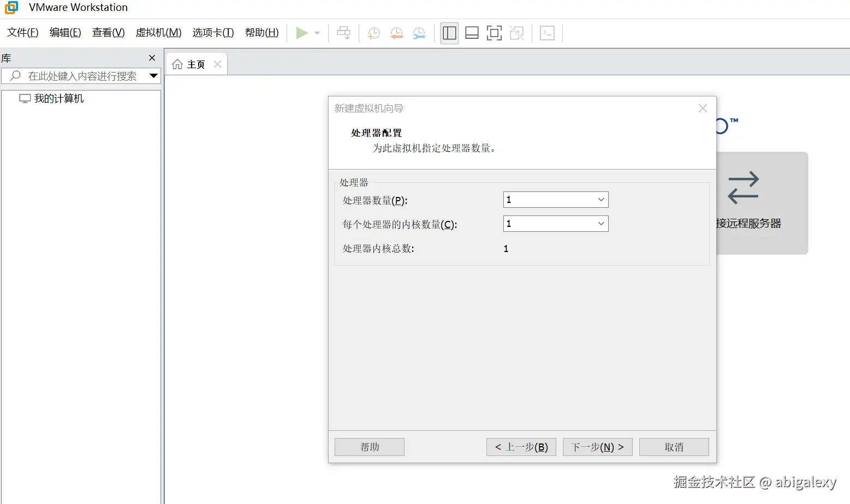The height and width of the screenshot is (504, 850).
Task: Click the VMware Workstation logo icon
Action: [x=11, y=8]
